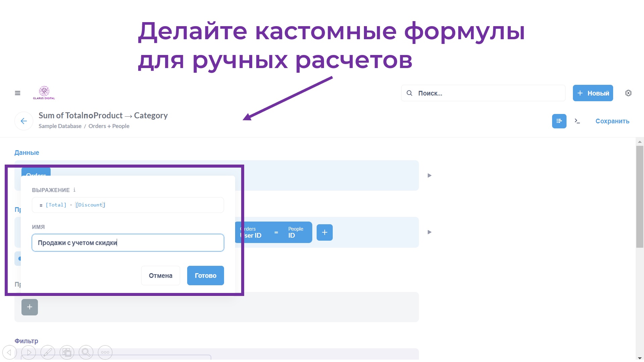Viewport: 644px width, 362px height.
Task: Click Сохранить to save the question
Action: (612, 121)
